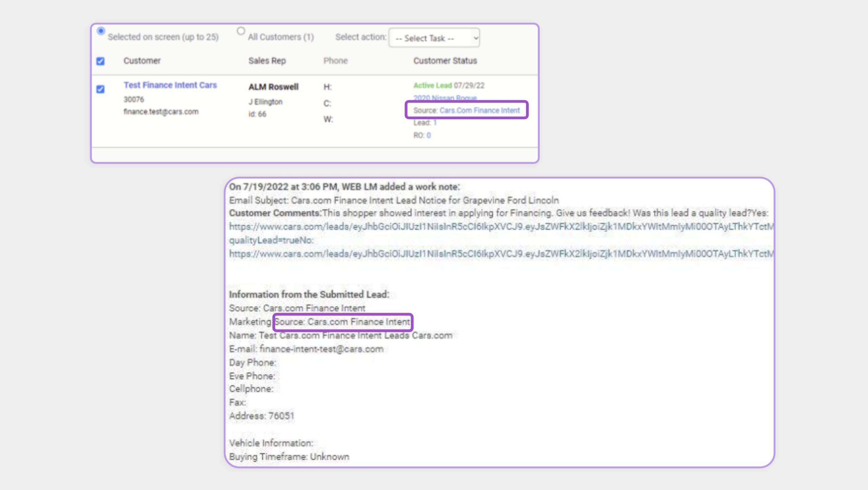
Task: Open the first cars.com leads URL in the work note
Action: [x=501, y=226]
